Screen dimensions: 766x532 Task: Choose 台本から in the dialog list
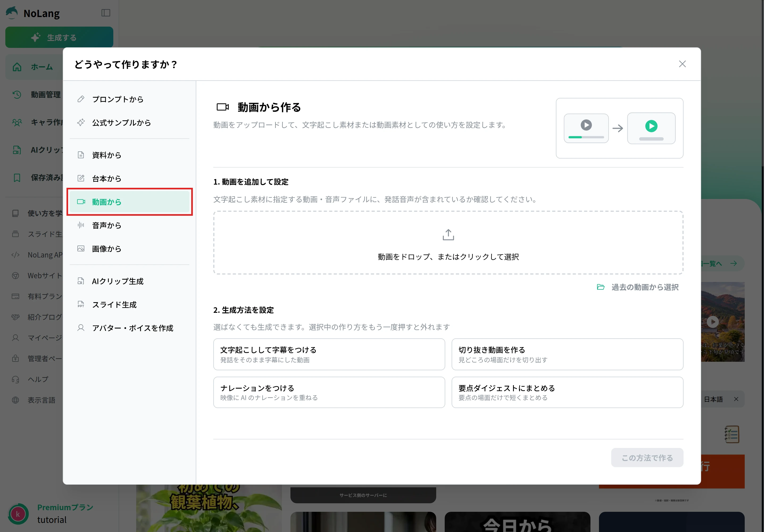[129, 178]
